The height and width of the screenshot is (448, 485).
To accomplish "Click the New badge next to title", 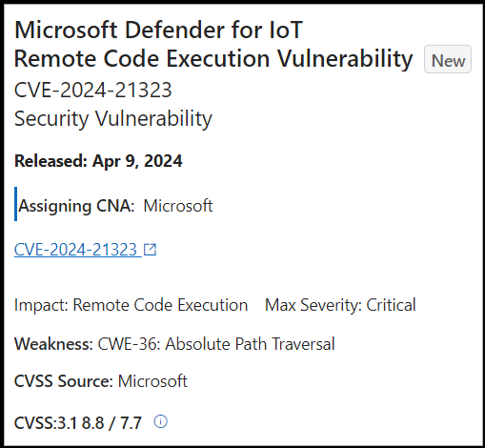I will (x=448, y=59).
